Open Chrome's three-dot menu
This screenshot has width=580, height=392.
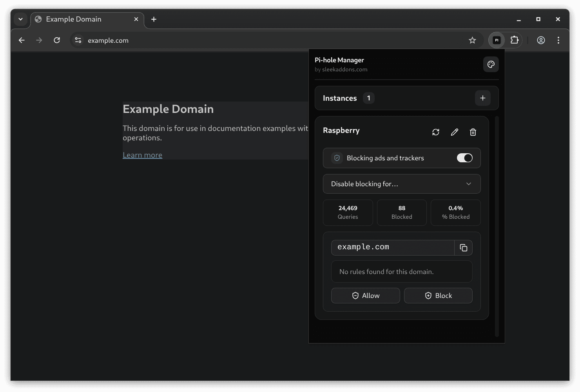tap(558, 40)
